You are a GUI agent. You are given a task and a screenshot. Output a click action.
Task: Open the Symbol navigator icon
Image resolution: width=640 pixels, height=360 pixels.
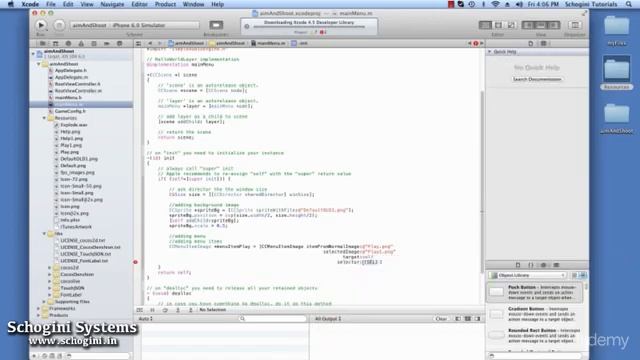55,43
